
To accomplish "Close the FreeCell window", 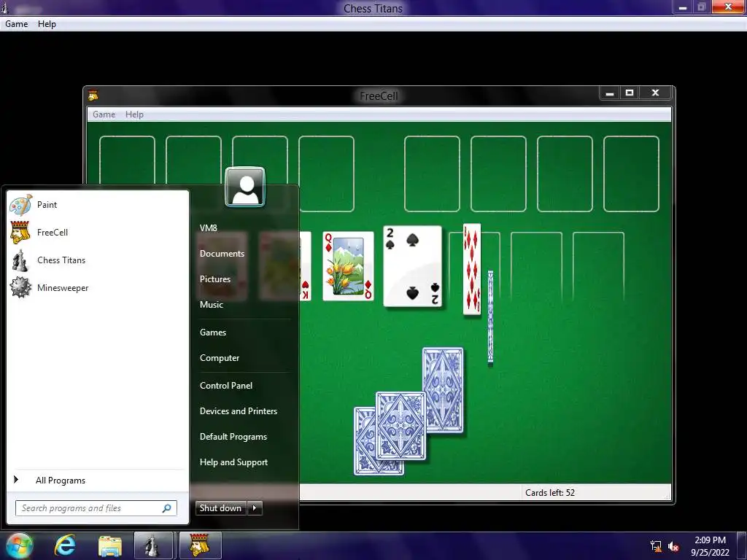I will tap(656, 93).
